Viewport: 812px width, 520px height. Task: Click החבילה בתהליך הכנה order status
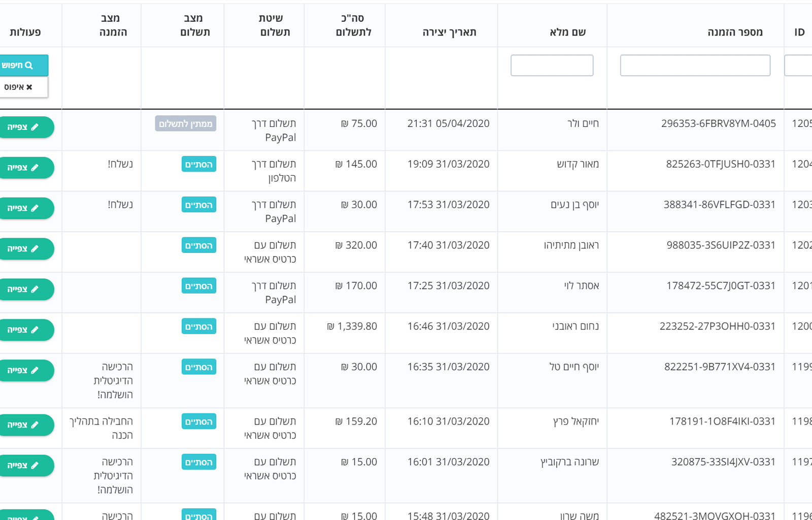coord(101,428)
